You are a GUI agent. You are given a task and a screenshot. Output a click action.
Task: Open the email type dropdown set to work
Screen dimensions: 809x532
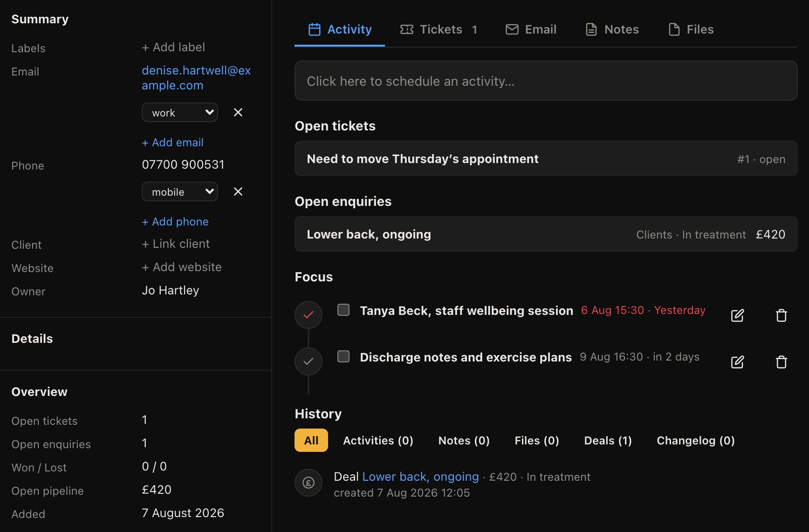point(180,112)
